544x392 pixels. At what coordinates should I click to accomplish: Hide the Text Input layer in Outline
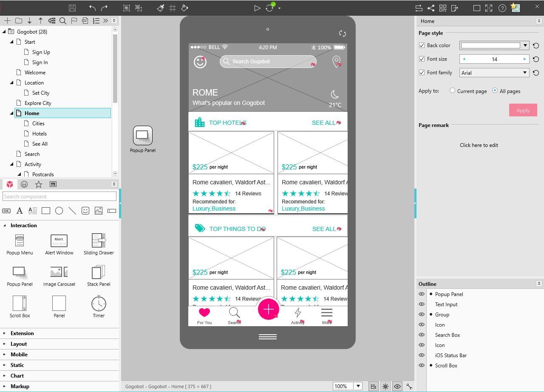point(422,304)
